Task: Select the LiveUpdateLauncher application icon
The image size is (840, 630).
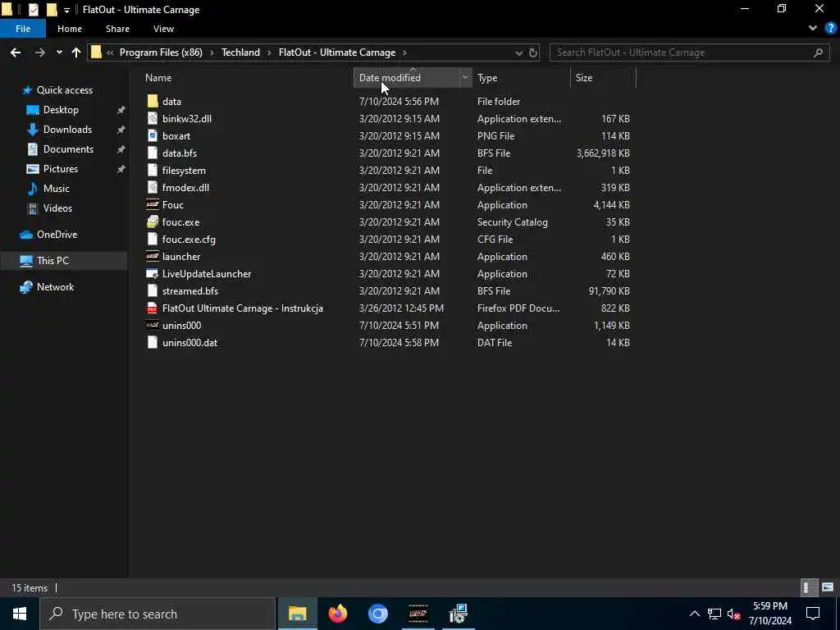Action: pos(153,274)
